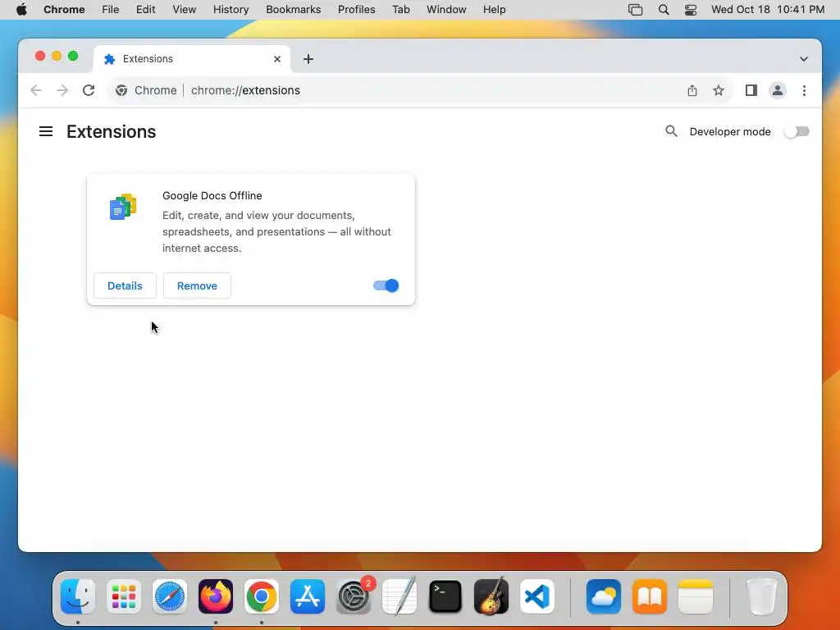Open the Extensions hamburger main menu
The image size is (840, 630).
coord(46,131)
